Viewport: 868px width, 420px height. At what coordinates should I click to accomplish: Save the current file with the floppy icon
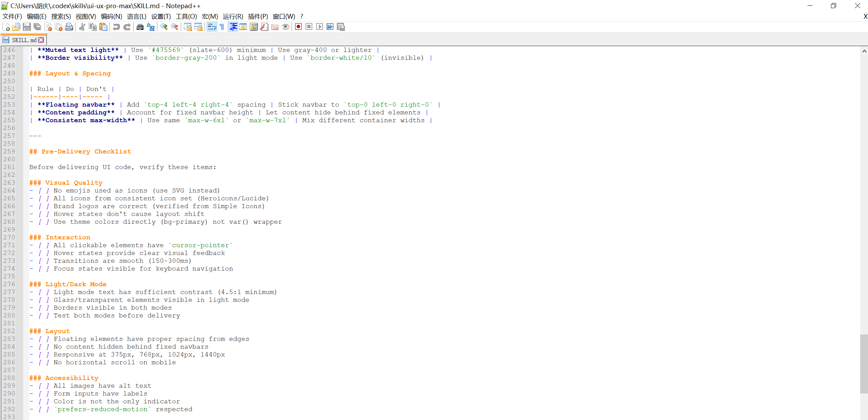tap(27, 27)
